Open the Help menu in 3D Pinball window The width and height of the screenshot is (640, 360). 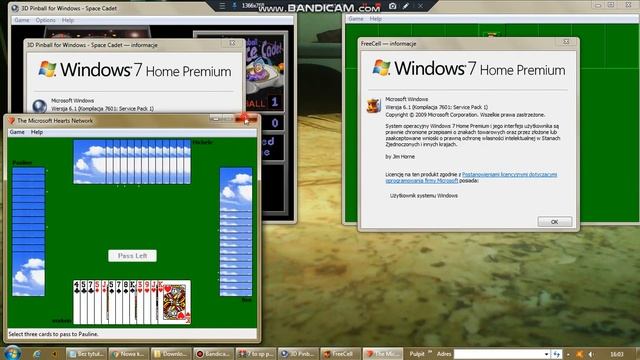pyautogui.click(x=68, y=20)
